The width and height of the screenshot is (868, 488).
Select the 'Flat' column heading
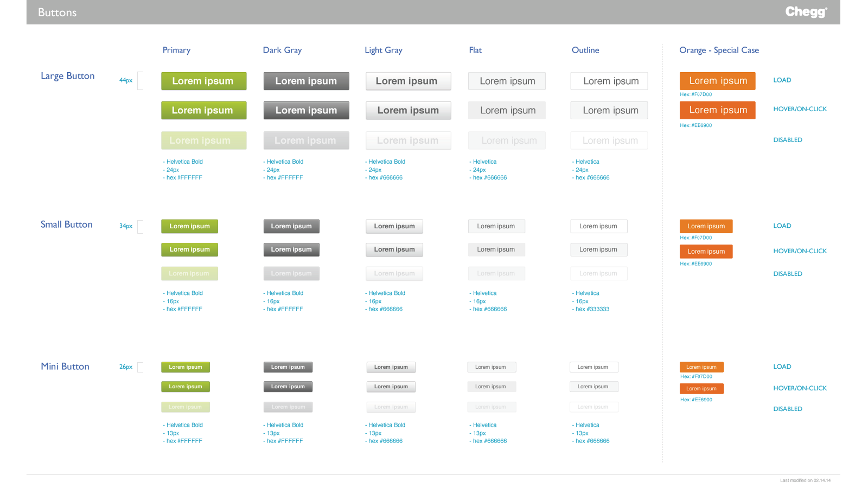click(x=475, y=50)
